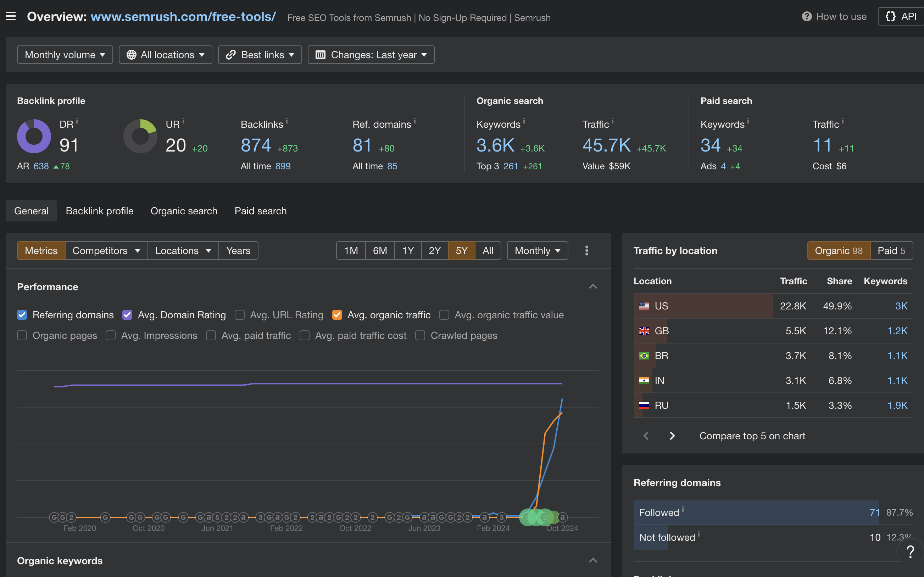The height and width of the screenshot is (577, 924).
Task: Open the Monthly interval dropdown
Action: tap(538, 251)
